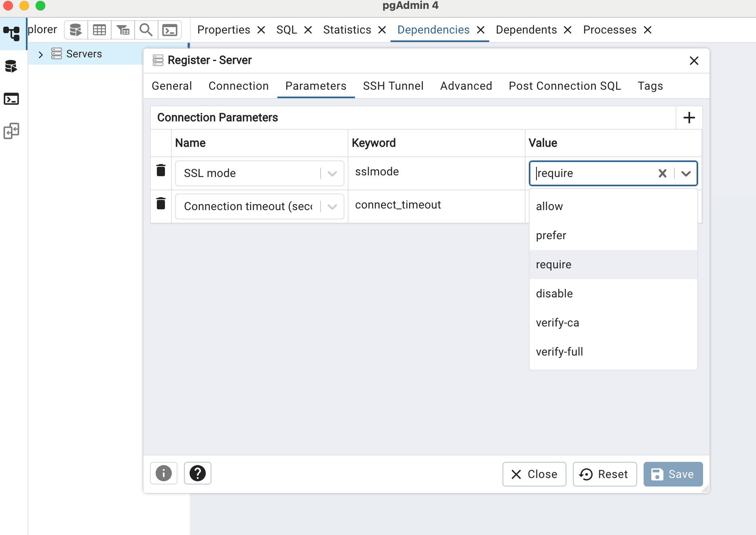Screen dimensions: 756x535
Task: Choose require from the SSL mode list
Action: click(x=613, y=265)
